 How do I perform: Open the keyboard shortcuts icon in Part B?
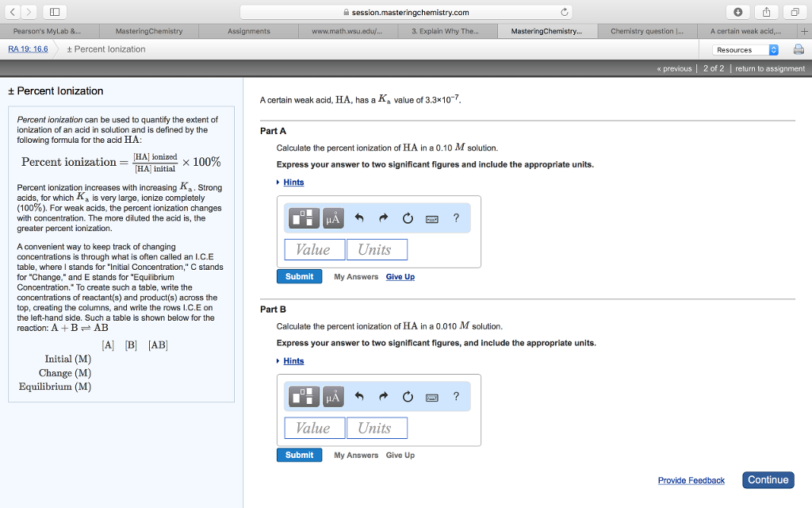(431, 397)
